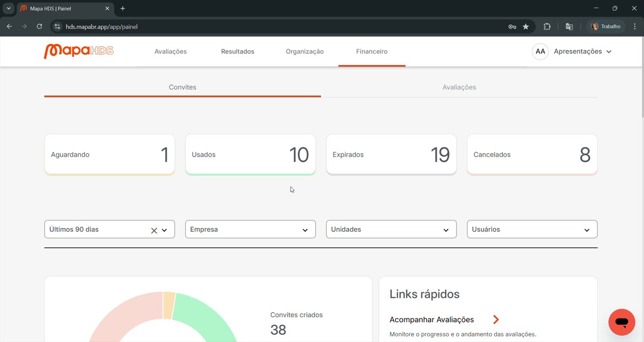Open the password key icon in address bar

512,27
